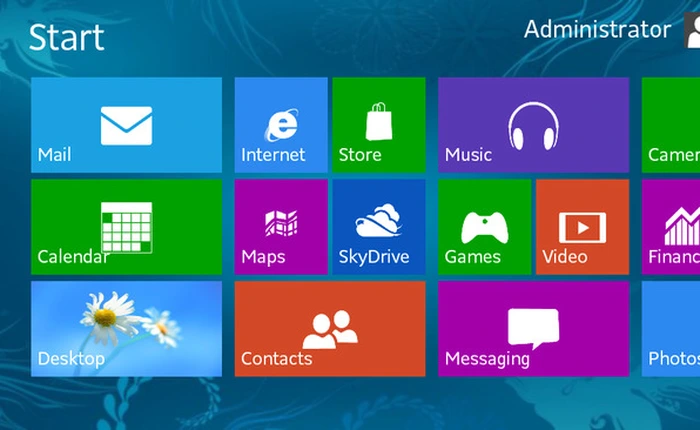
Task: Open the Finance chart tile
Action: click(x=671, y=227)
